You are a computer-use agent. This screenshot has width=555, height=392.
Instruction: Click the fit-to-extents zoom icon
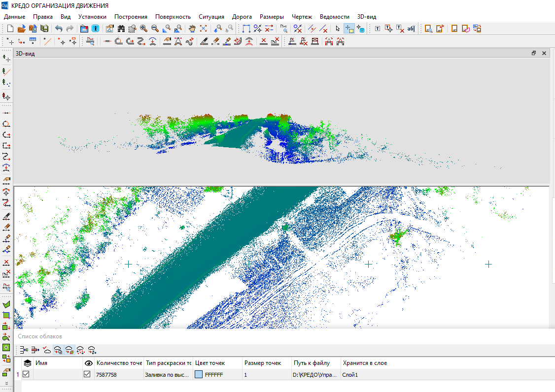pyautogui.click(x=203, y=29)
